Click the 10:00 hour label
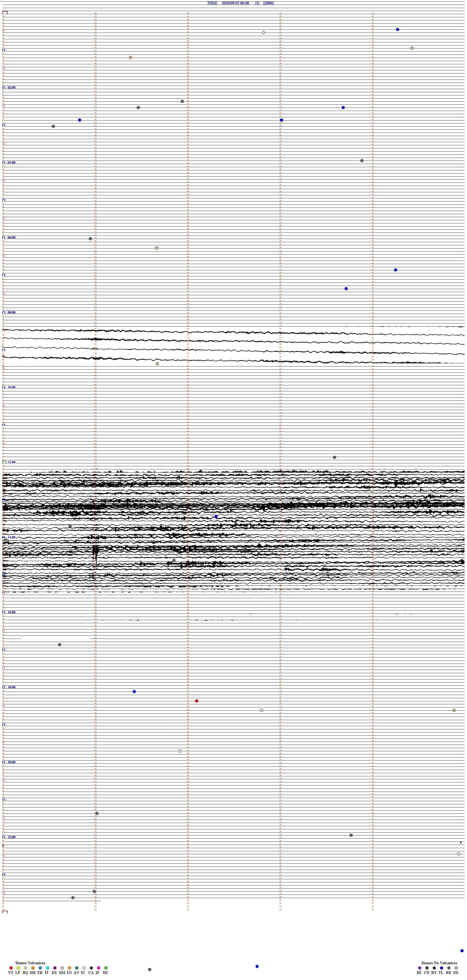The image size is (467, 980). tap(11, 387)
